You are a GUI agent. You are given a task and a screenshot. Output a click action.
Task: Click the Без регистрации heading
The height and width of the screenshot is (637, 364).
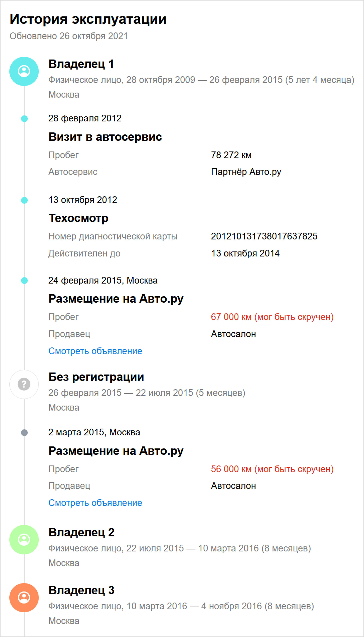[96, 377]
